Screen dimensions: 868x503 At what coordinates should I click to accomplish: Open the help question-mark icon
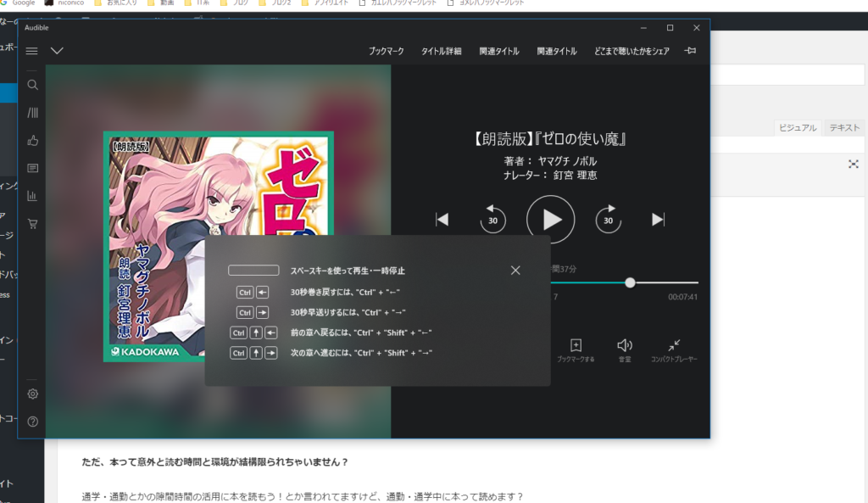[33, 422]
